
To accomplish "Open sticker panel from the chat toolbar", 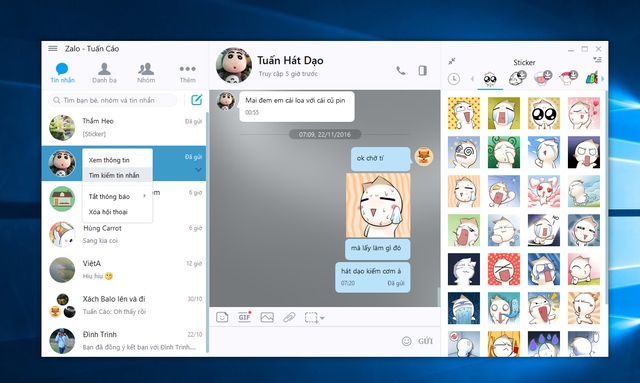I will point(222,317).
